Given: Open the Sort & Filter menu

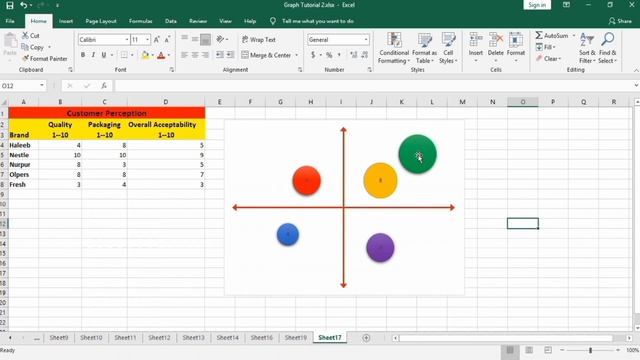Looking at the screenshot, I should pos(587,48).
